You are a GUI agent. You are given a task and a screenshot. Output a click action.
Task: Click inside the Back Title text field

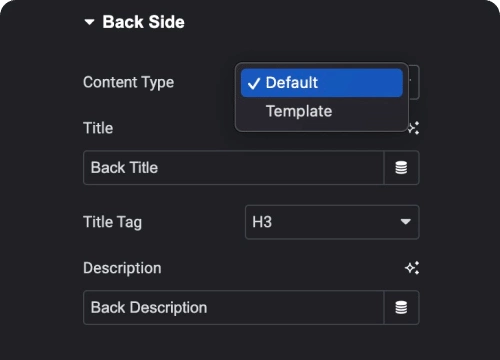(233, 168)
